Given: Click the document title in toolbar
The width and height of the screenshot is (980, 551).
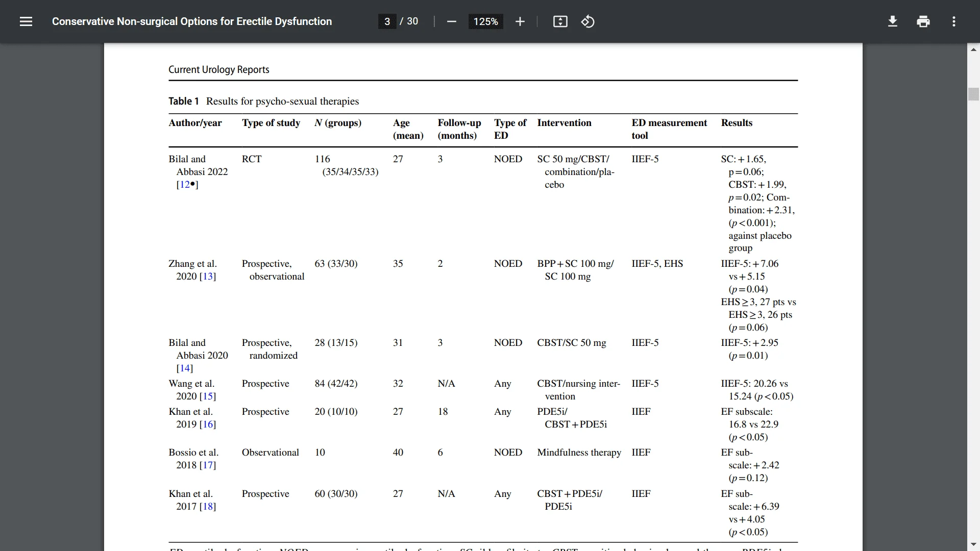Looking at the screenshot, I should [192, 21].
